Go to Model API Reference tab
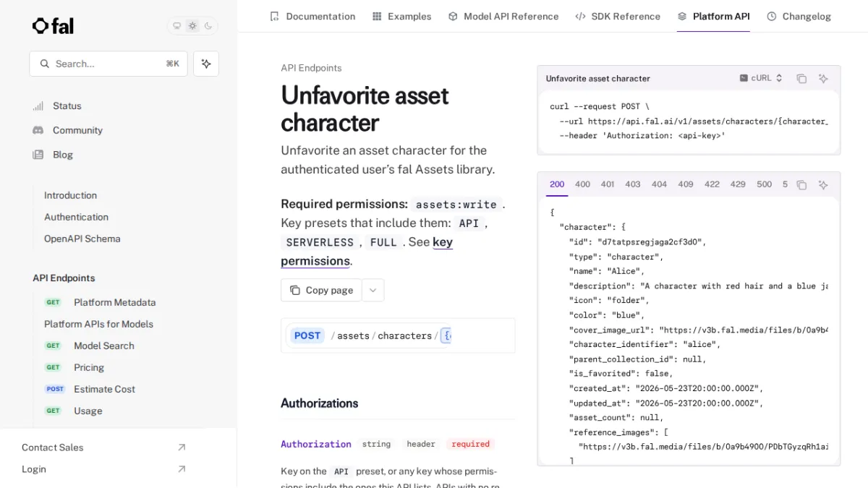Image resolution: width=868 pixels, height=488 pixels. click(503, 16)
